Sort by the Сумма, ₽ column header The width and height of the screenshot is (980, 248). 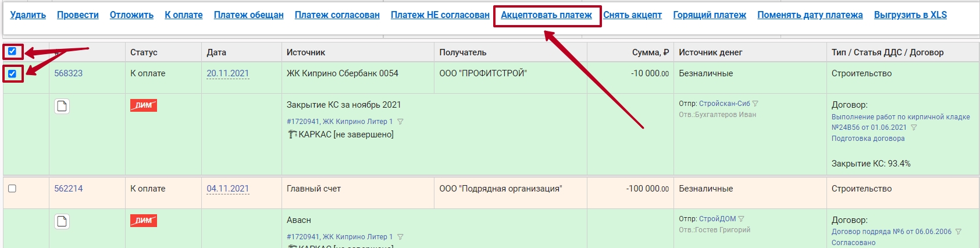(x=650, y=52)
